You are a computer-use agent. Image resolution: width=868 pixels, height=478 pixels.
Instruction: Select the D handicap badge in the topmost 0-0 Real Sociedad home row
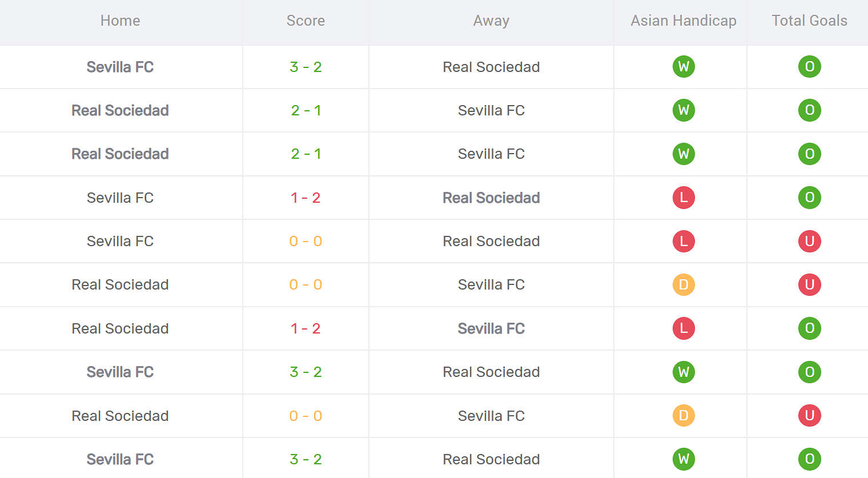[684, 284]
